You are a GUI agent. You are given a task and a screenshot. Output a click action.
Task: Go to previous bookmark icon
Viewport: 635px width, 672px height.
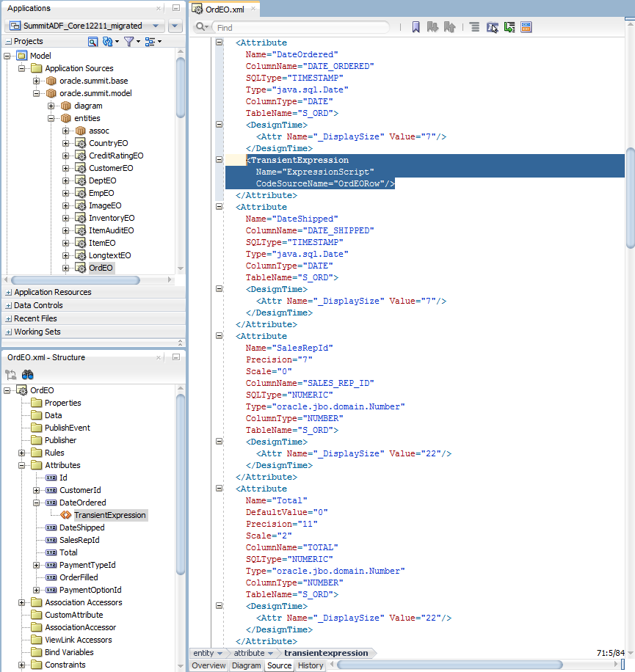click(x=450, y=27)
